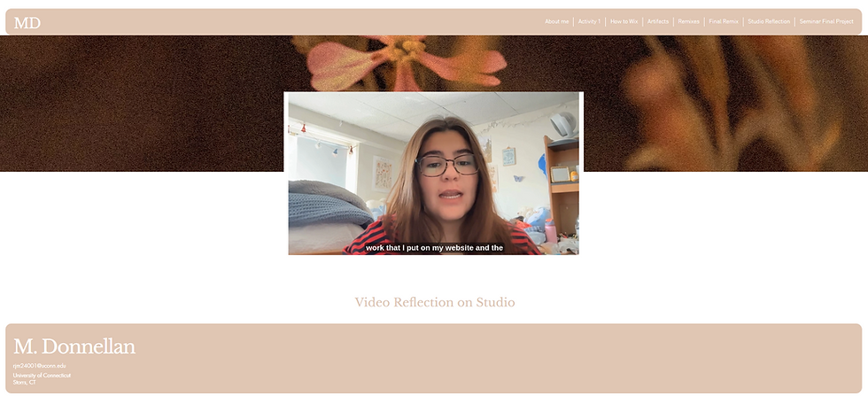The height and width of the screenshot is (396, 868).
Task: Click the MD site logo
Action: pyautogui.click(x=27, y=23)
